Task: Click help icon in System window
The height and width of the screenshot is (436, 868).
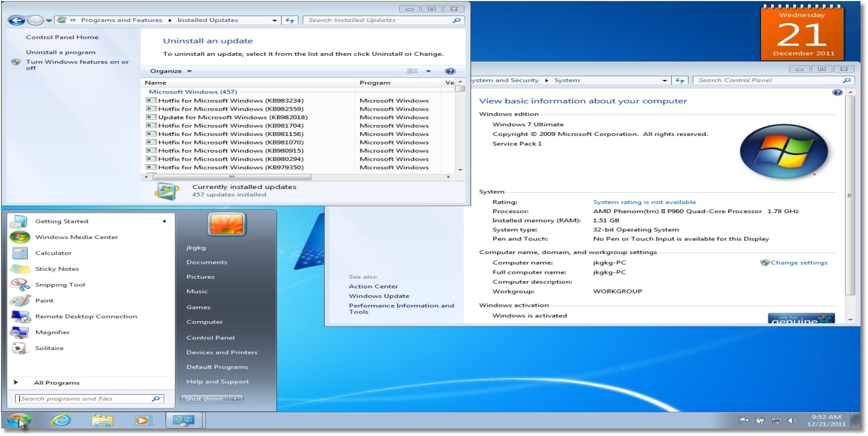Action: pos(837,92)
